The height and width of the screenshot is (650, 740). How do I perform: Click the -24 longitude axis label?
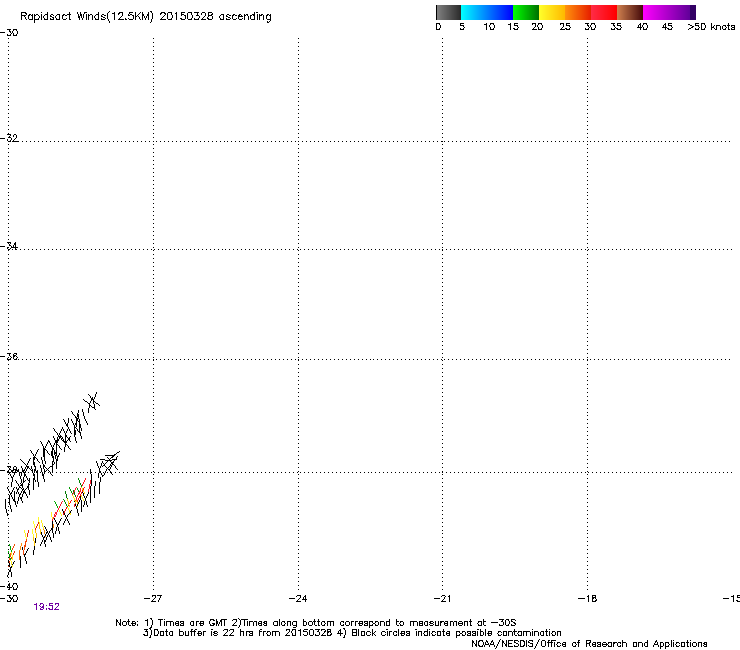(x=298, y=599)
